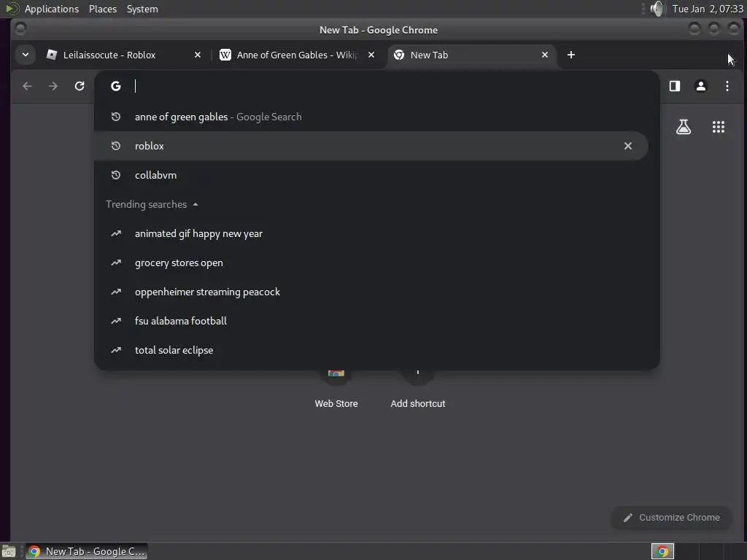Choose fsu alabama football search
This screenshot has width=747, height=560.
[371, 321]
